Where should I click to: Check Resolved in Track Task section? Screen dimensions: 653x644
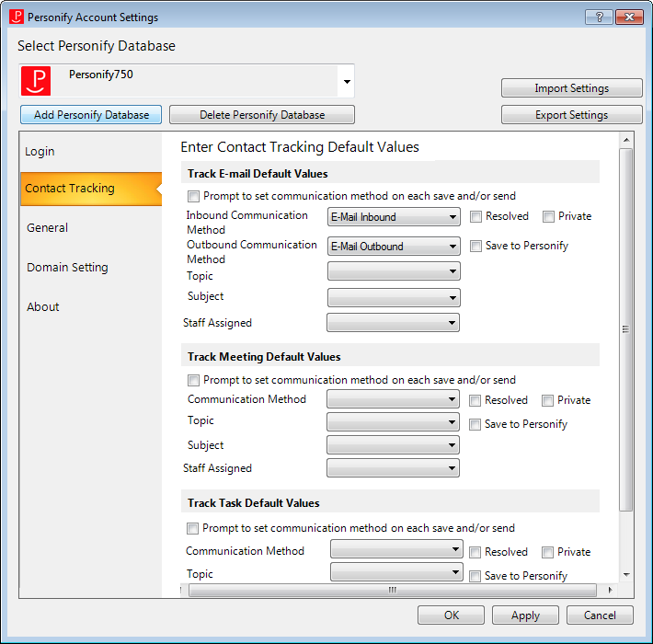coord(475,552)
